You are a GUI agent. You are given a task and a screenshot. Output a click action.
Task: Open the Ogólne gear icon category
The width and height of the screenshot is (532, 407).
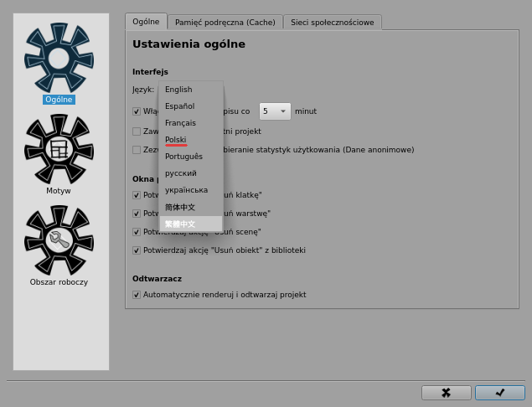(x=59, y=58)
